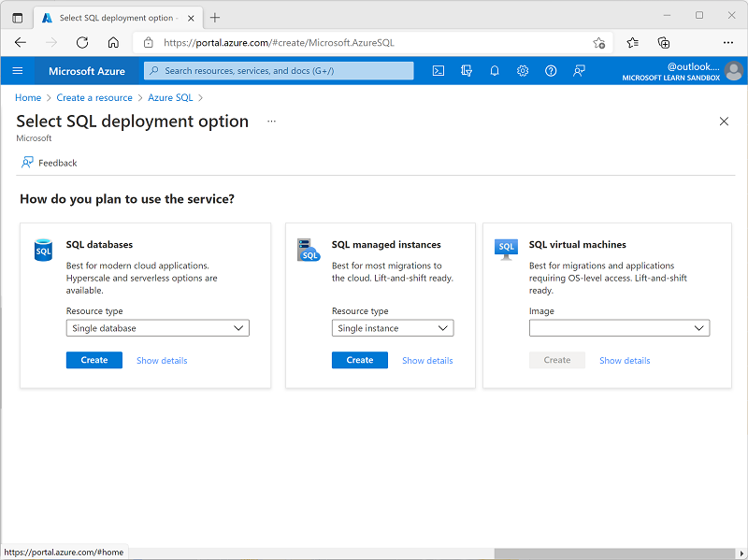Click the Microsoft Azure brand link

(87, 71)
